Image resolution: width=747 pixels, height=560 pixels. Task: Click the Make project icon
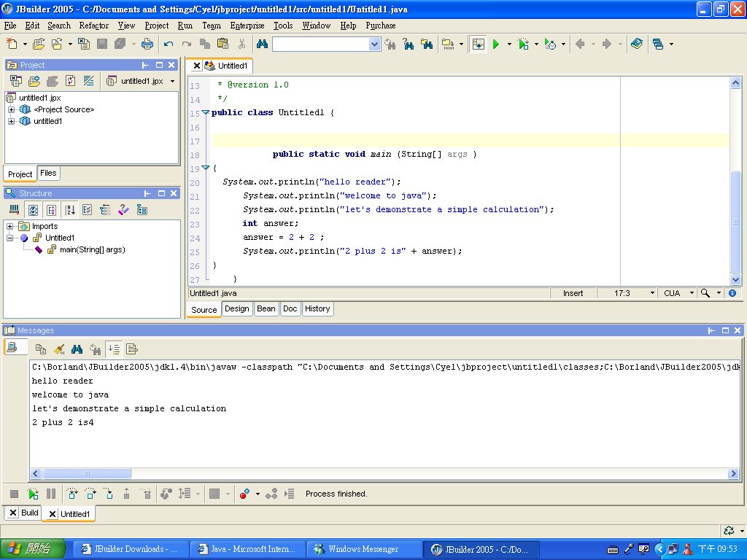tap(448, 44)
